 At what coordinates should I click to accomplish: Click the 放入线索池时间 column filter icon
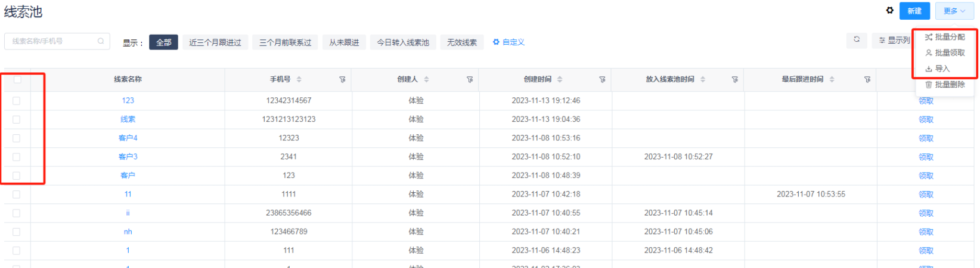[x=734, y=79]
